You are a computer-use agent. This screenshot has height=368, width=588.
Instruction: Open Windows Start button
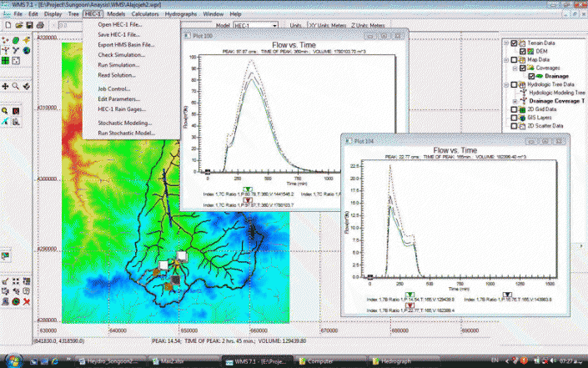[x=14, y=361]
